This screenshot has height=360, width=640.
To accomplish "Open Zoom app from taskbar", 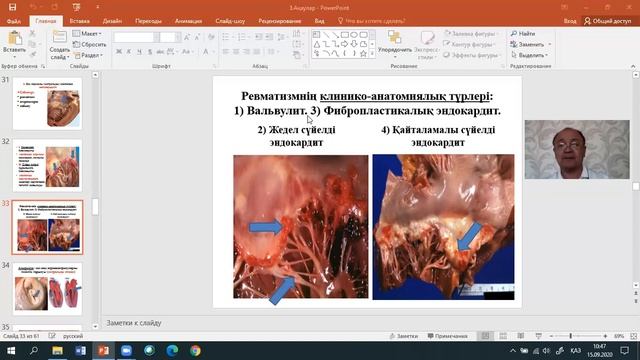I will [126, 351].
